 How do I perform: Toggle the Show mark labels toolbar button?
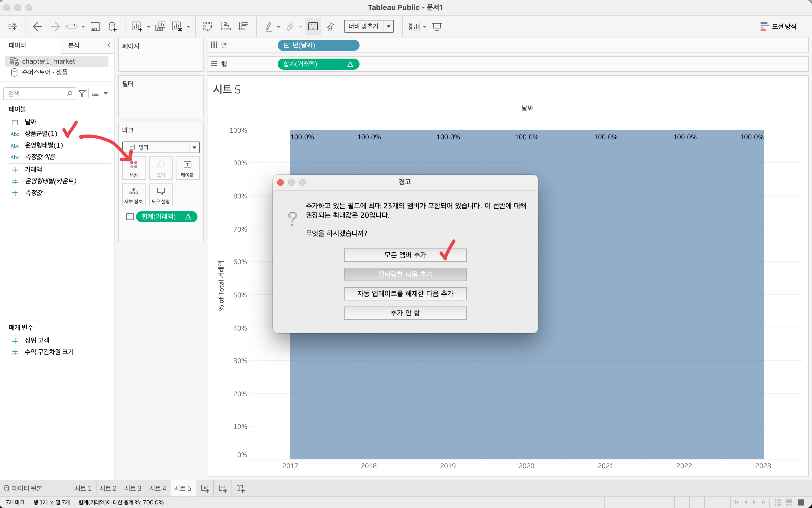click(313, 27)
